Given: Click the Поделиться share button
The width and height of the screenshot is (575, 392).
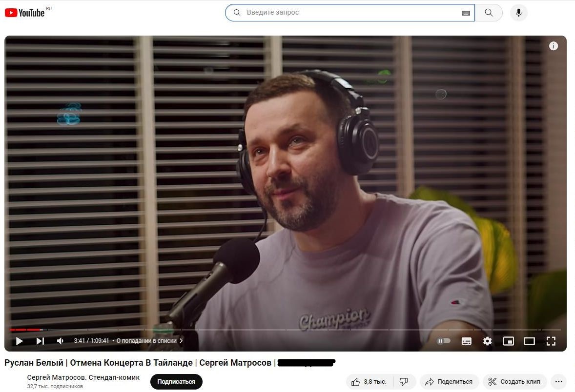Looking at the screenshot, I should [449, 382].
